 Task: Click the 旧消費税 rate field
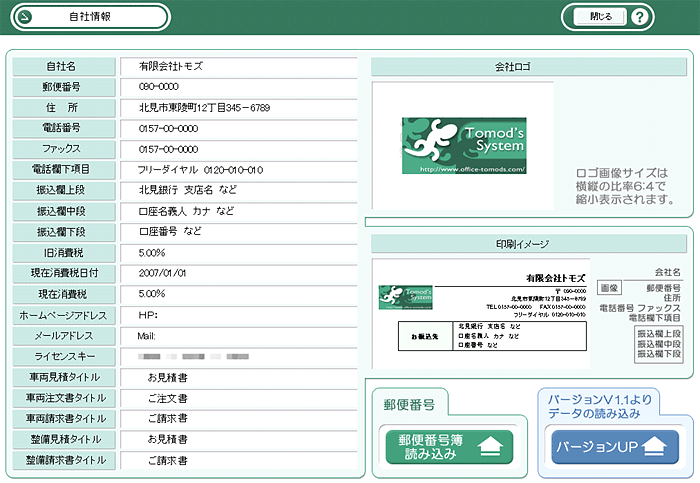pyautogui.click(x=238, y=252)
